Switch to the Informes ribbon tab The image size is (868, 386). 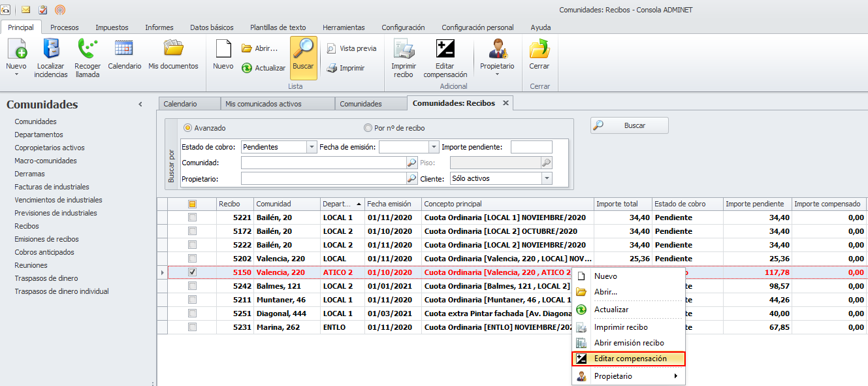point(159,27)
